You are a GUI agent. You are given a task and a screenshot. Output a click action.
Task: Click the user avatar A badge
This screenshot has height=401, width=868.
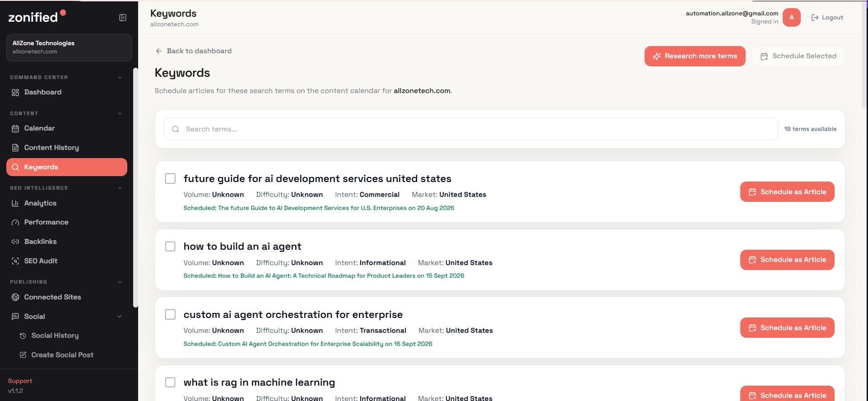791,18
